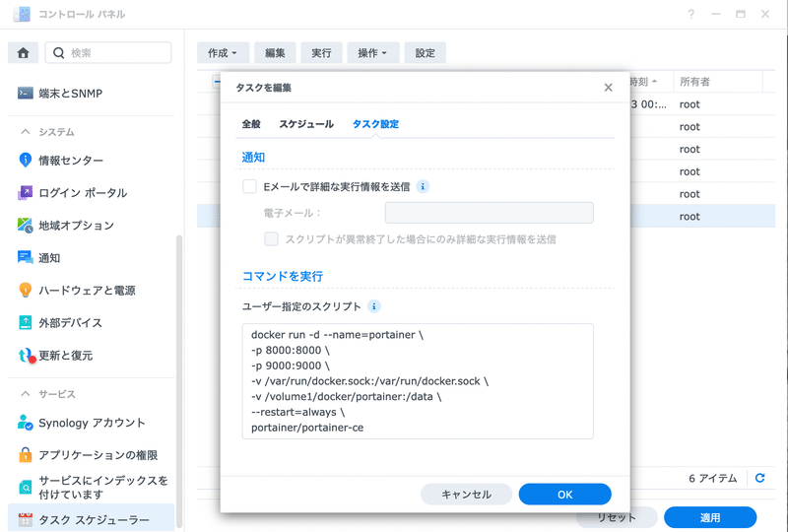Open ハードウェアと電源 bulb icon
This screenshot has height=532, width=788.
[26, 290]
